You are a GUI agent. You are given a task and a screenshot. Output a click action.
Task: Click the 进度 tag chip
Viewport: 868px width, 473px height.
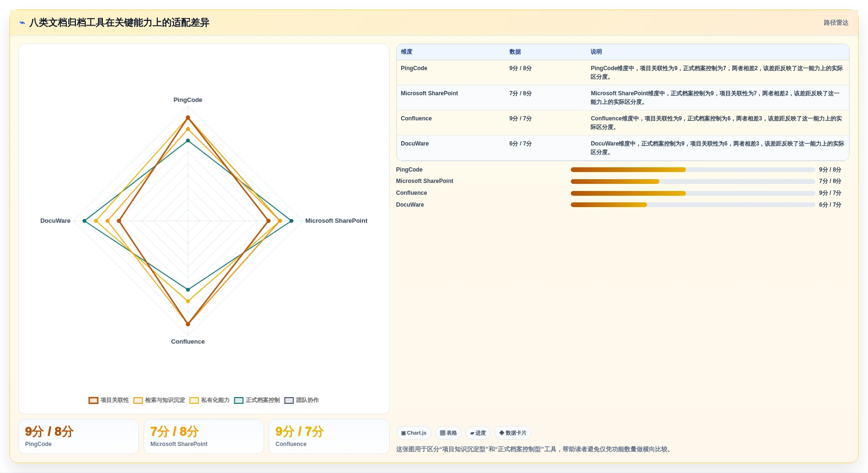coord(478,433)
